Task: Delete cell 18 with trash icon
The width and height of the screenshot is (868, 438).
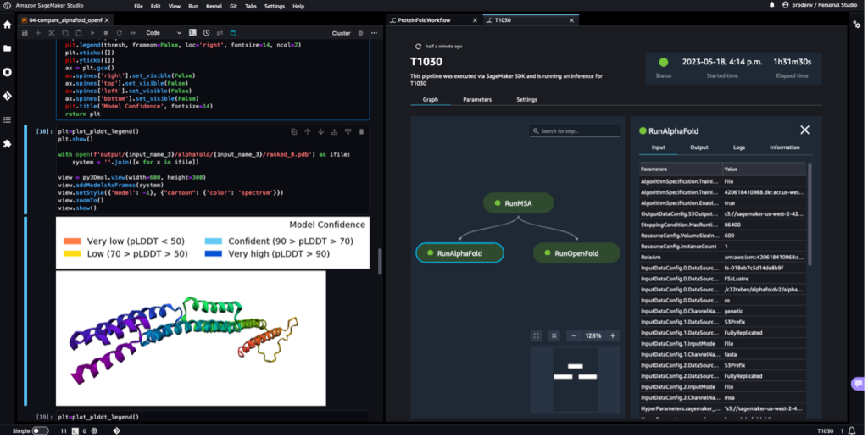Action: point(361,131)
